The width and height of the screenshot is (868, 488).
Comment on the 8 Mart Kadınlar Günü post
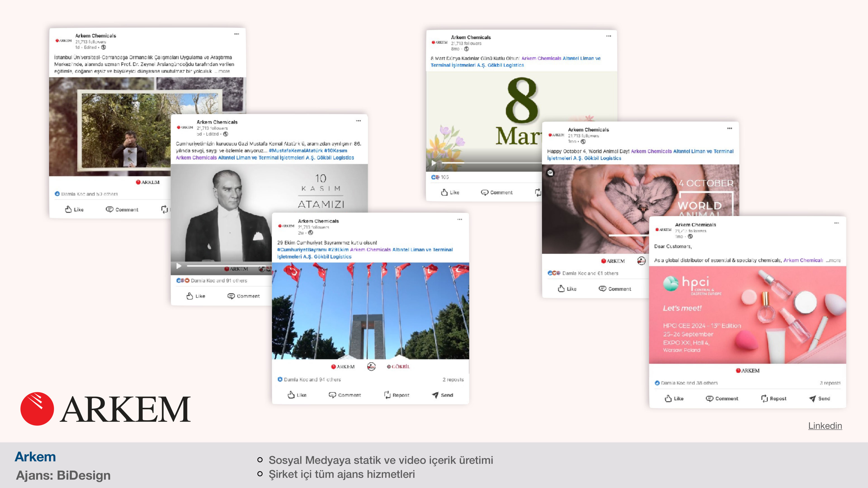coord(496,192)
